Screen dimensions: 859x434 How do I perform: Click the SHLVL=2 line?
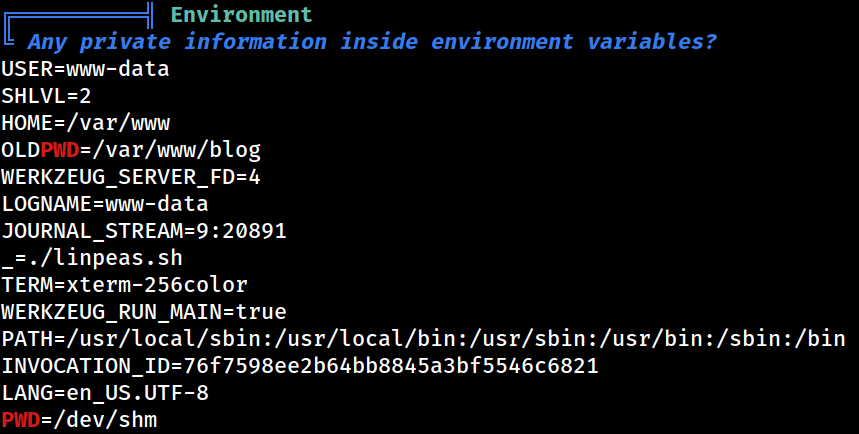pos(46,96)
